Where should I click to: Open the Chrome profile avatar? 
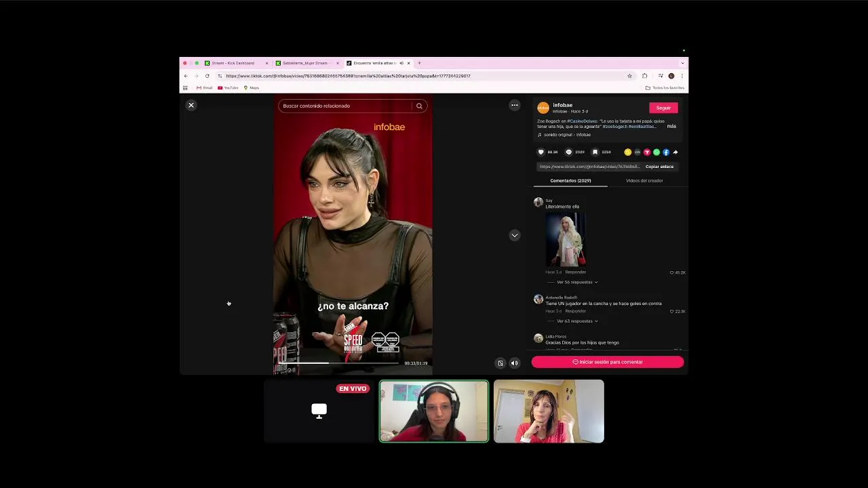click(671, 76)
